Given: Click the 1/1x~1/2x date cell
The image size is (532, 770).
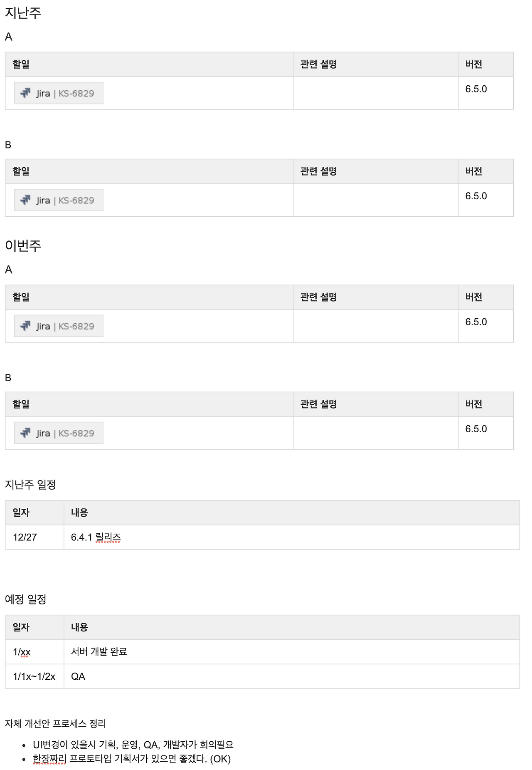Looking at the screenshot, I should 34,676.
